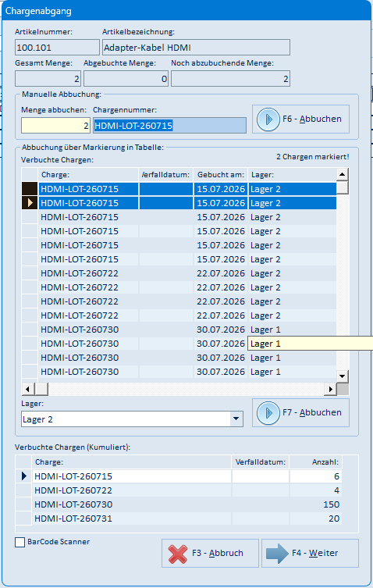This screenshot has width=373, height=588.
Task: Enable the BarCode Scanner checkbox
Action: coord(20,542)
